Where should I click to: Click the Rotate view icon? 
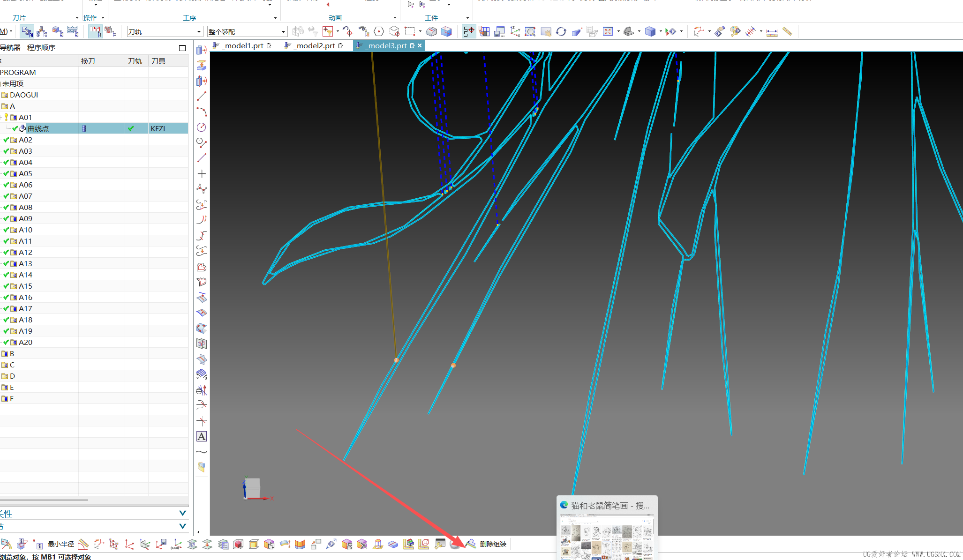pyautogui.click(x=561, y=31)
